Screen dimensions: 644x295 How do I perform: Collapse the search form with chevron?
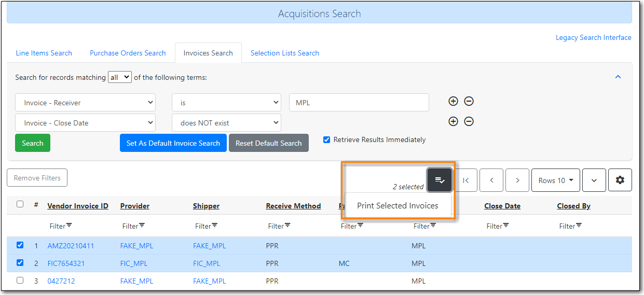click(618, 77)
